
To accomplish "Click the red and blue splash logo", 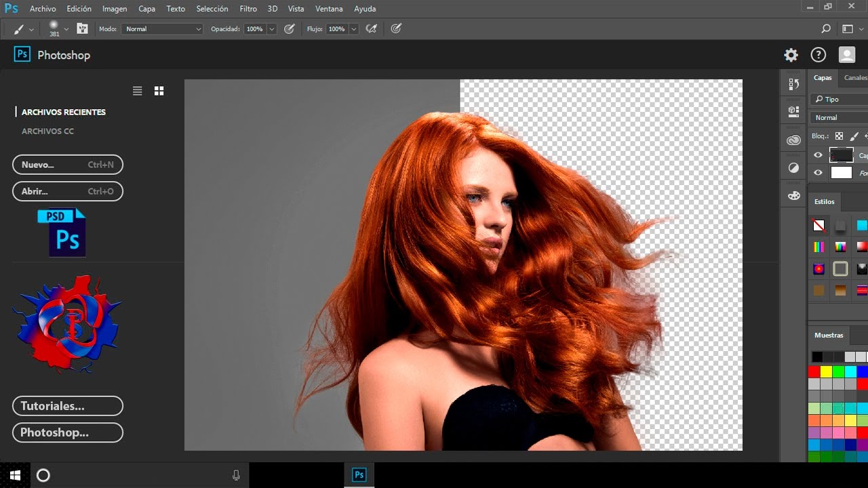I will pyautogui.click(x=66, y=323).
